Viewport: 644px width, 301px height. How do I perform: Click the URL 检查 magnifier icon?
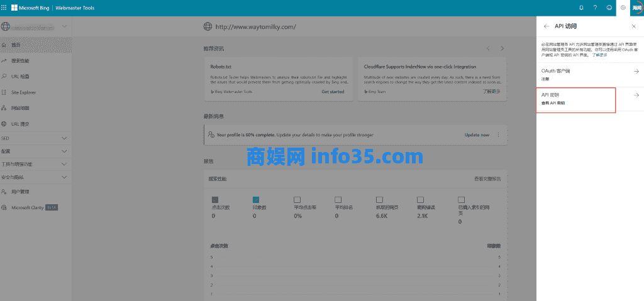[x=4, y=77]
